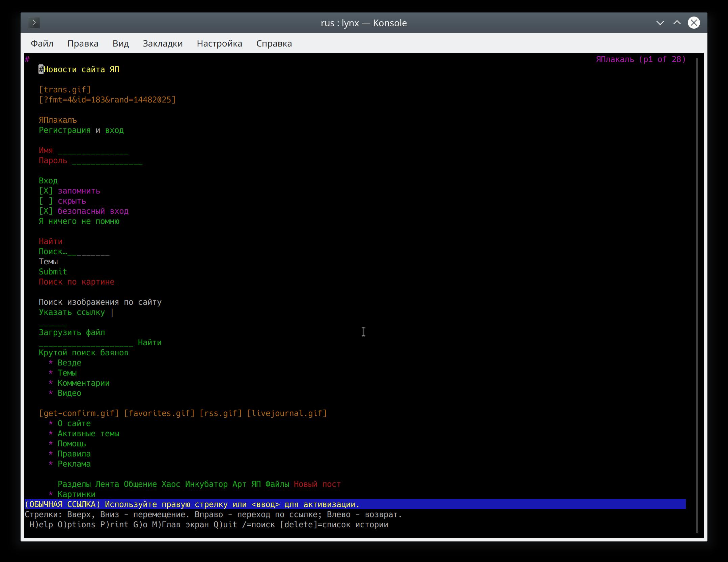Click the red Найти heading above Поиск

point(51,241)
